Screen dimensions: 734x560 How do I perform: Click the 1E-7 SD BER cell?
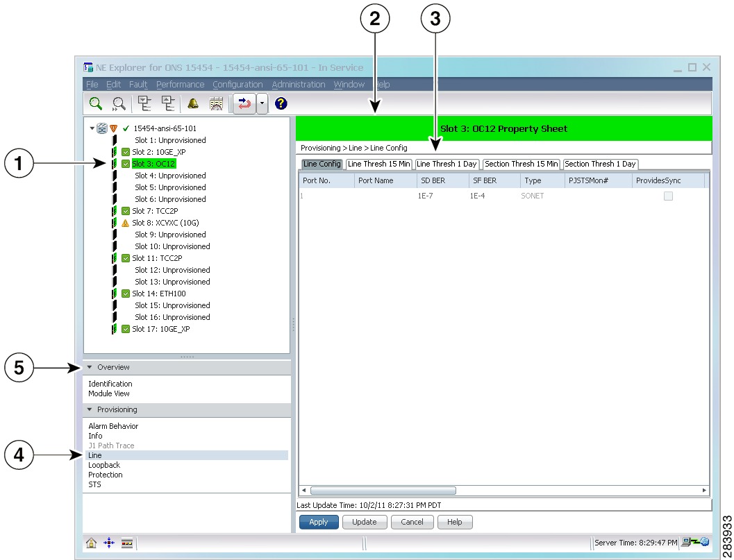tap(425, 196)
